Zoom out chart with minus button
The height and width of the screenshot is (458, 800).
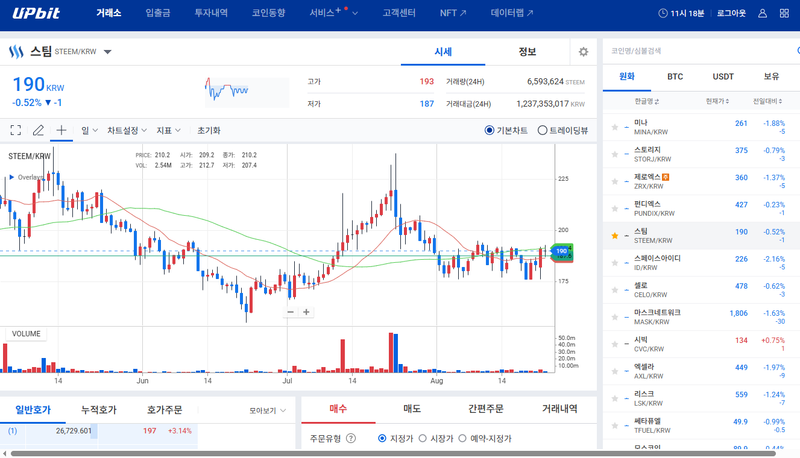(290, 312)
